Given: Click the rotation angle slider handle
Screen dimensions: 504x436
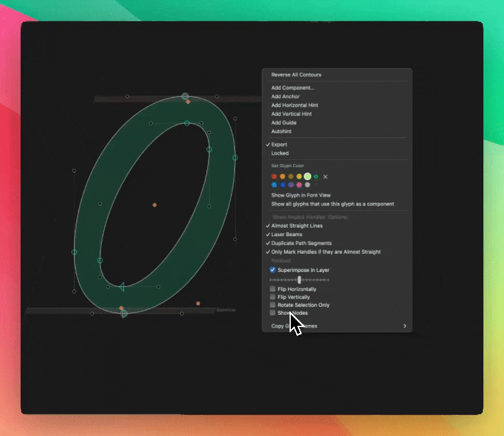Looking at the screenshot, I should pos(300,280).
